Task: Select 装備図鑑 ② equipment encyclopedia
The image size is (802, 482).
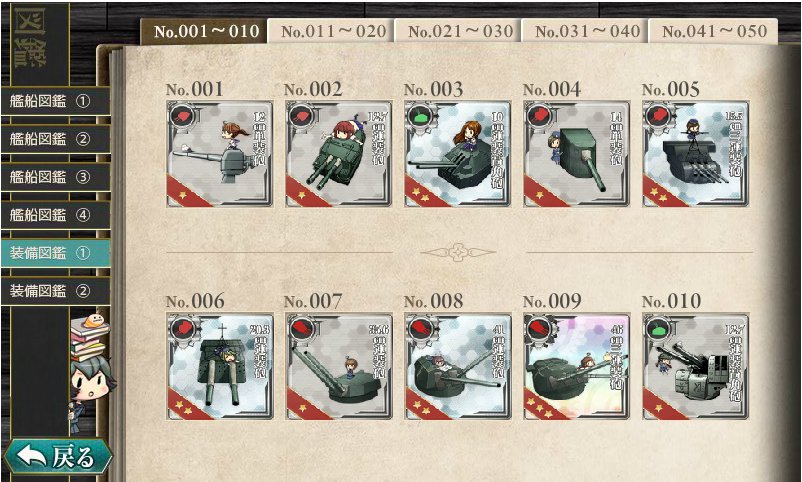Action: point(55,291)
